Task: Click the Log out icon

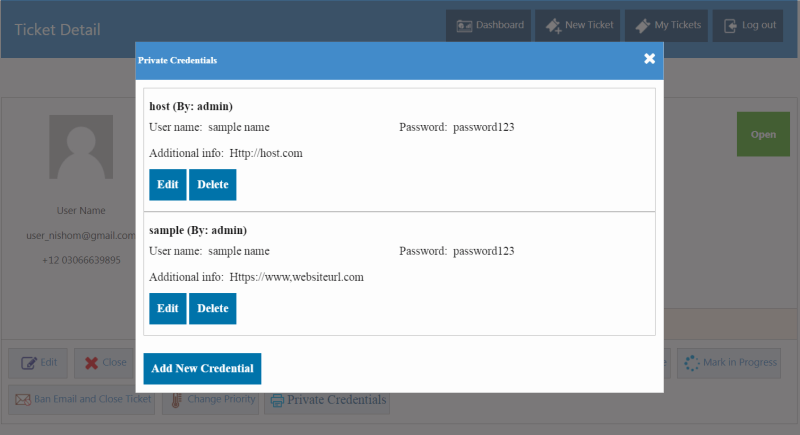Action: (x=730, y=25)
